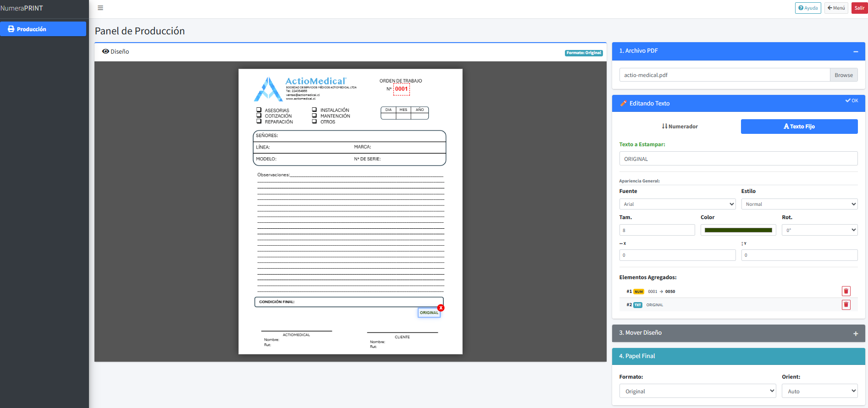Delete numerador element #1 with trash icon
Viewport: 868px width, 408px height.
(x=846, y=291)
